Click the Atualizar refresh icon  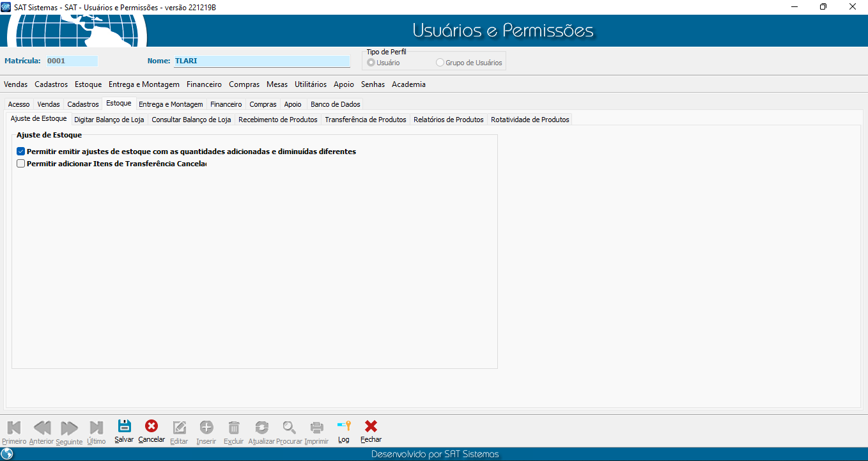point(261,428)
